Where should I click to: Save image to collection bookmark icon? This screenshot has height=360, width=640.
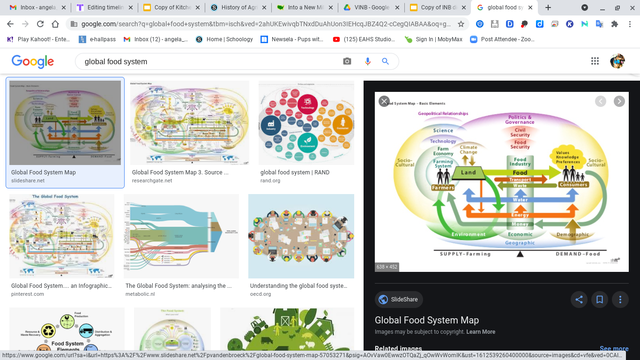(600, 299)
